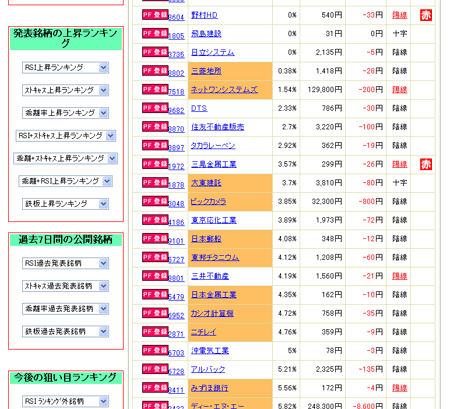
Task: Click the PF登録 button for タカラレーベン
Action: click(x=155, y=145)
